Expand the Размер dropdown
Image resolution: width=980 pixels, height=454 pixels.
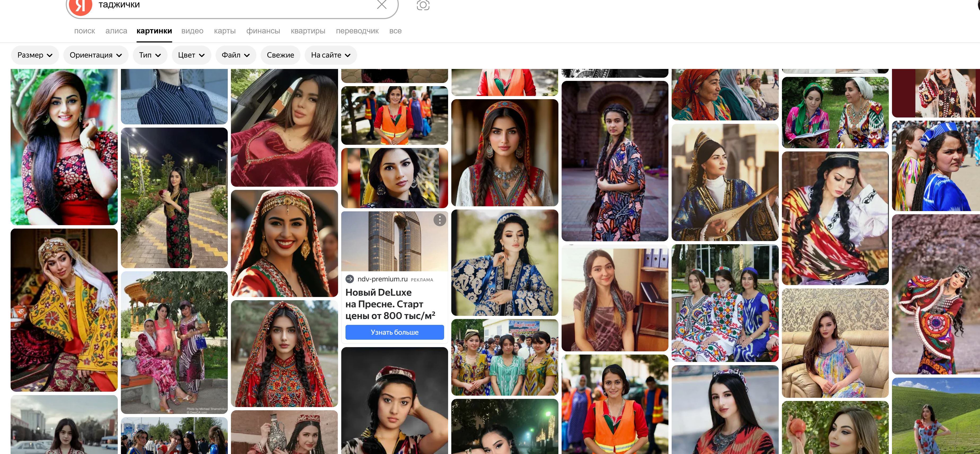click(35, 55)
